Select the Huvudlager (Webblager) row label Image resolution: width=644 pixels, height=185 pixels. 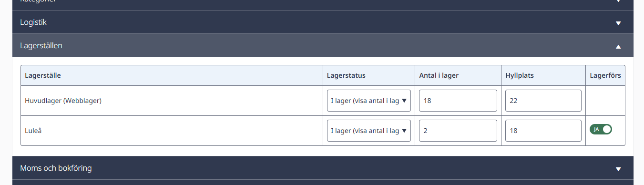pyautogui.click(x=63, y=101)
